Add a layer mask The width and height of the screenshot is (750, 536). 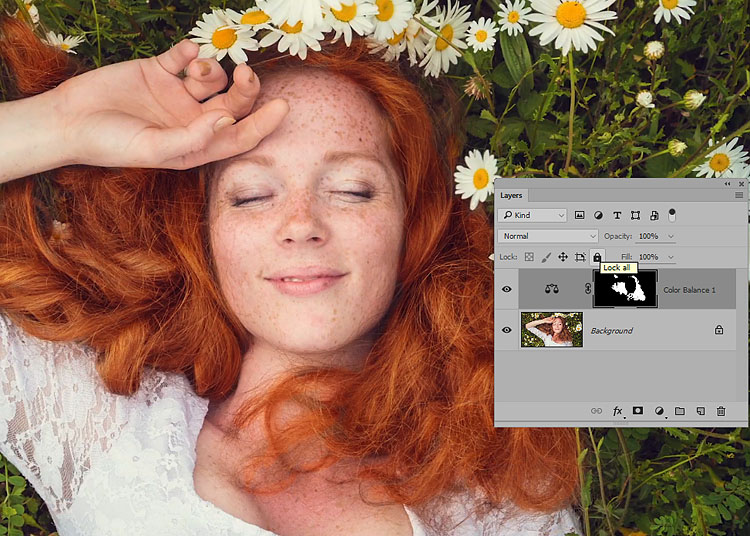click(638, 411)
